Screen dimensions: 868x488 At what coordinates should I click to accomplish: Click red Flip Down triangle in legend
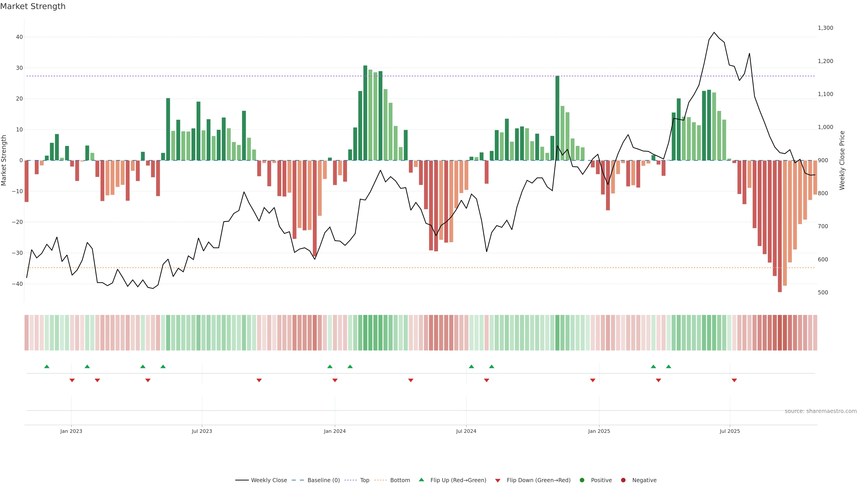[498, 481]
